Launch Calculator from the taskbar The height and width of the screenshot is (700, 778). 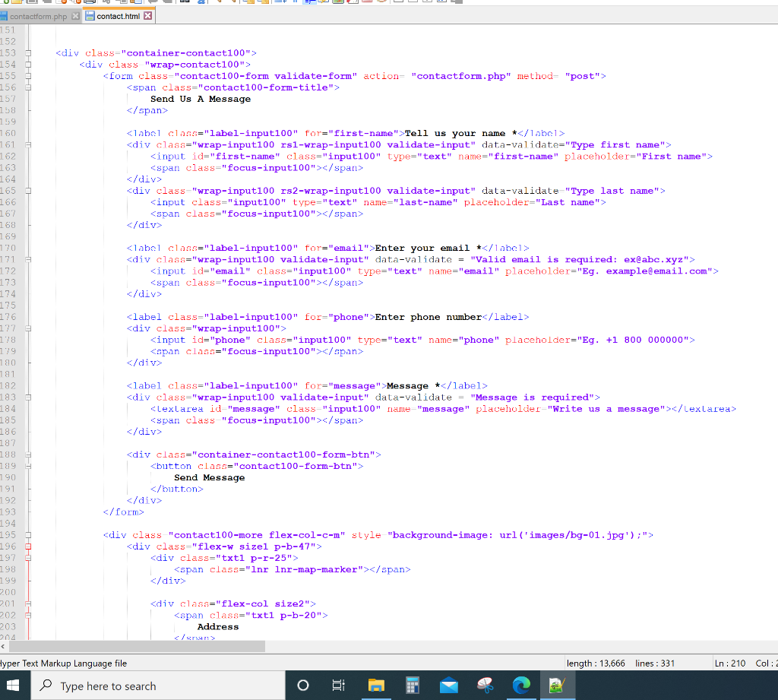[x=413, y=686]
